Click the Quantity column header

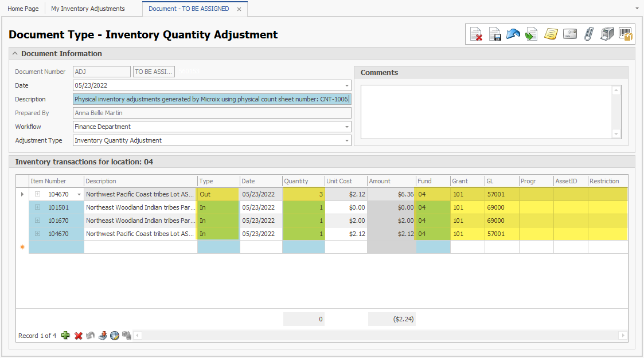click(303, 181)
